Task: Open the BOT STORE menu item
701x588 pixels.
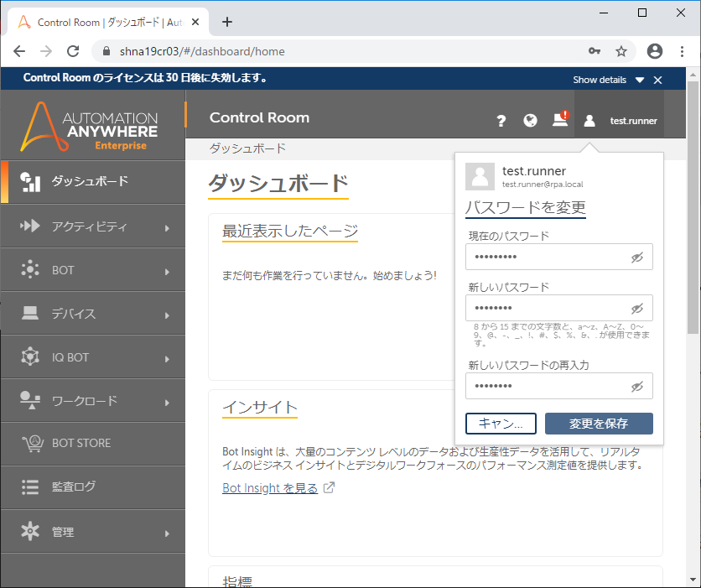Action: tap(93, 444)
